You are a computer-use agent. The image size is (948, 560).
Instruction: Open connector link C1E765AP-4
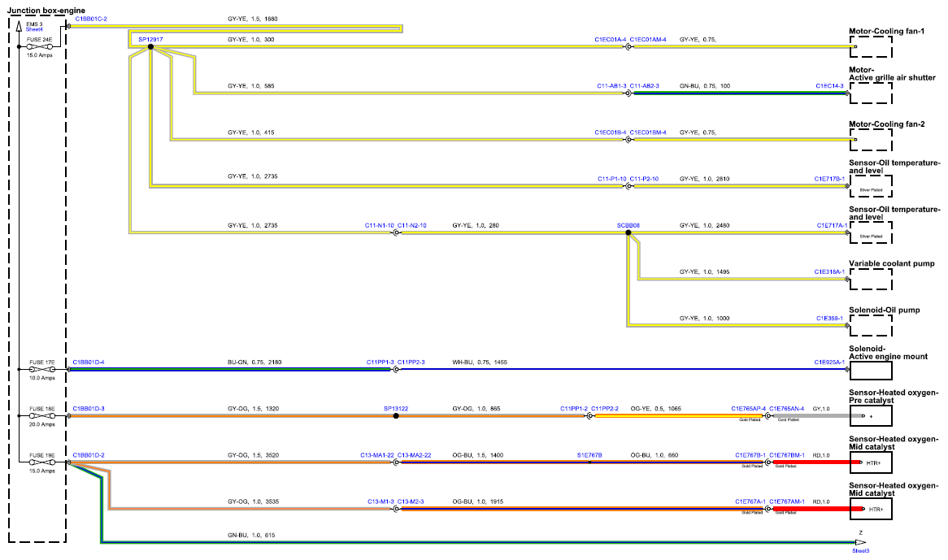click(x=749, y=409)
